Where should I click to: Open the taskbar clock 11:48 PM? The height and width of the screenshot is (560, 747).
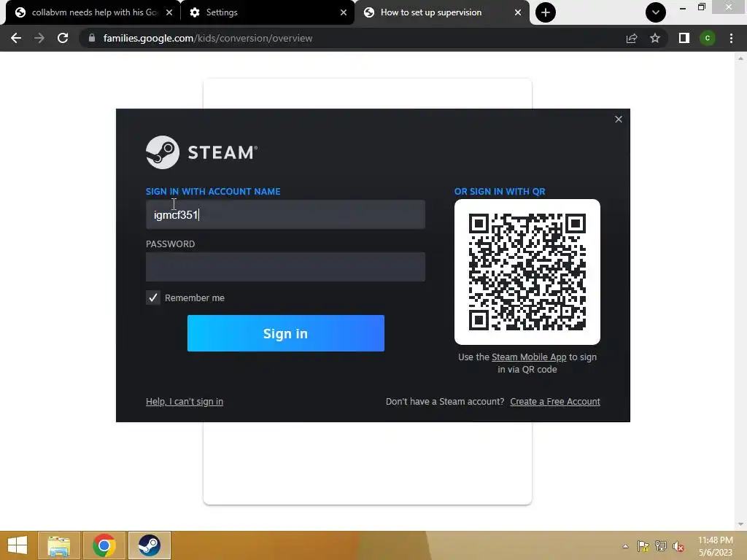716,546
